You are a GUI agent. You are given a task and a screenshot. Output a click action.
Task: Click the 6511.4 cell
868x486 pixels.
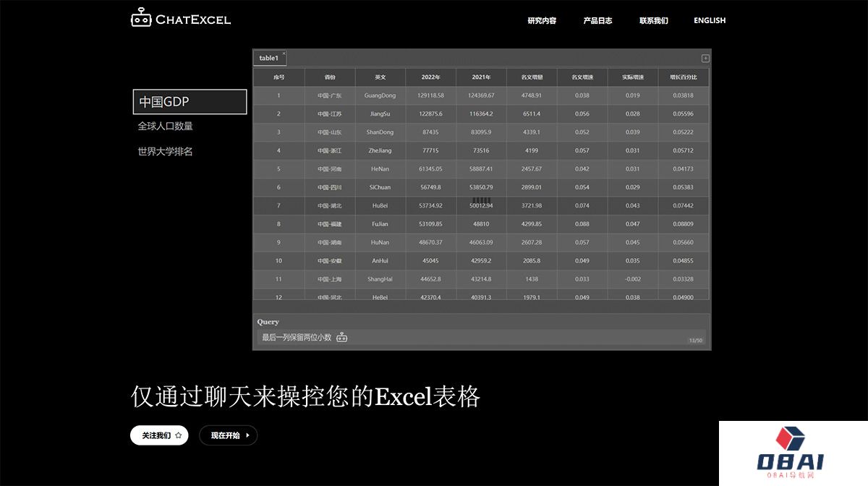[532, 114]
